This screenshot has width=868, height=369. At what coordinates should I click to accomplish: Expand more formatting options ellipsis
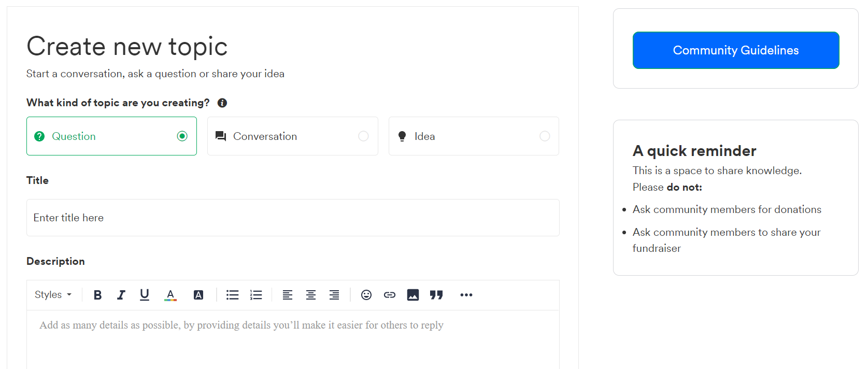click(466, 295)
